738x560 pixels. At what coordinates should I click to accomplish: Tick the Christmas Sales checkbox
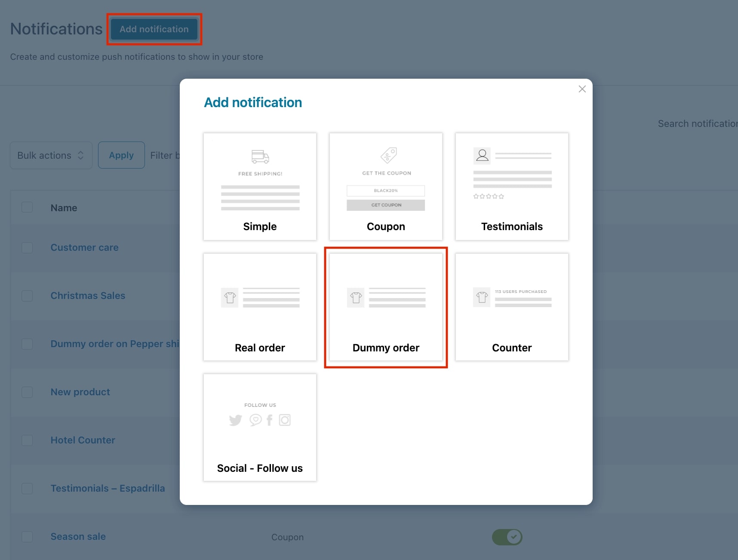27,295
